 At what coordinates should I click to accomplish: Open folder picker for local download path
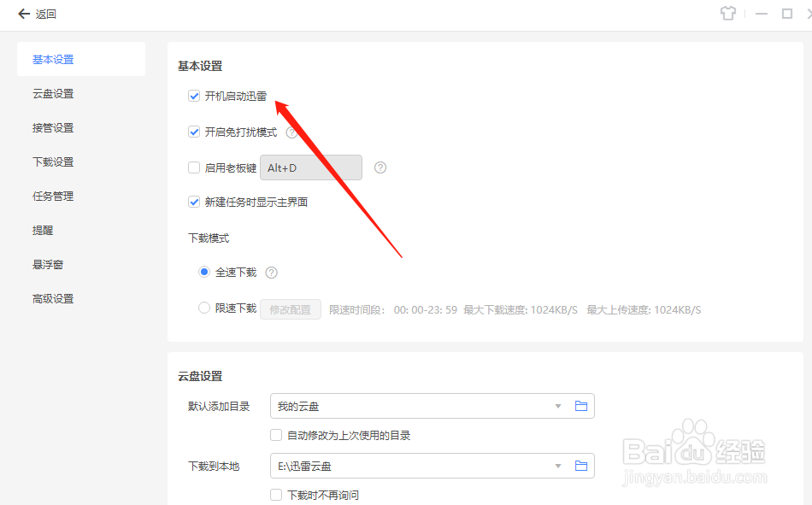581,466
